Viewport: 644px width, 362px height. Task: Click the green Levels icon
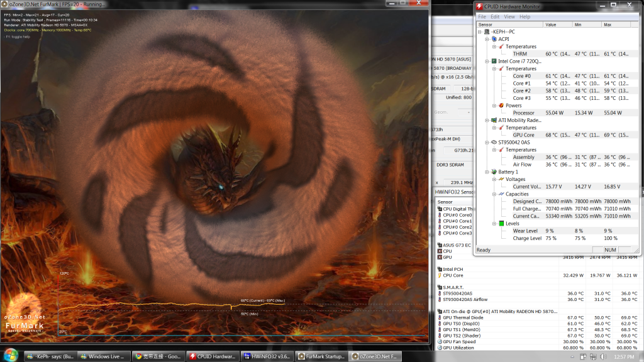pos(501,224)
